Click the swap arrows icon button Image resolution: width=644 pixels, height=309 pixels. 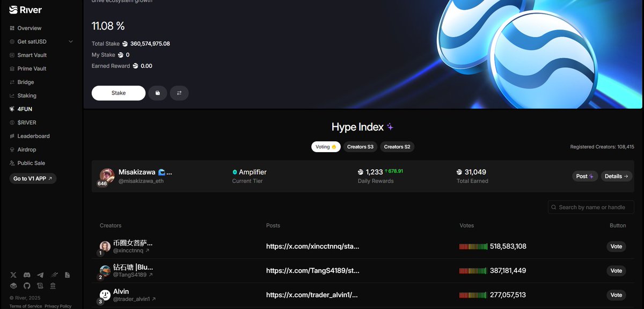coord(179,93)
